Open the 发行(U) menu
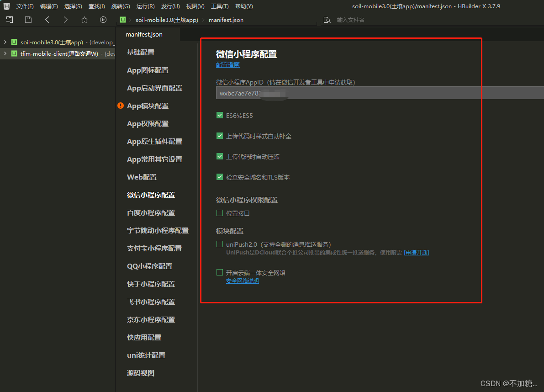The image size is (544, 392). 170,6
